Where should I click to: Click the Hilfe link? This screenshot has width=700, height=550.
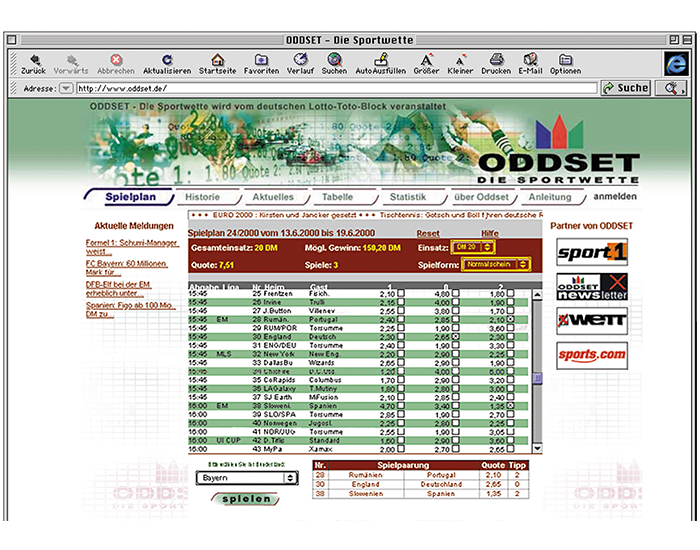point(490,233)
